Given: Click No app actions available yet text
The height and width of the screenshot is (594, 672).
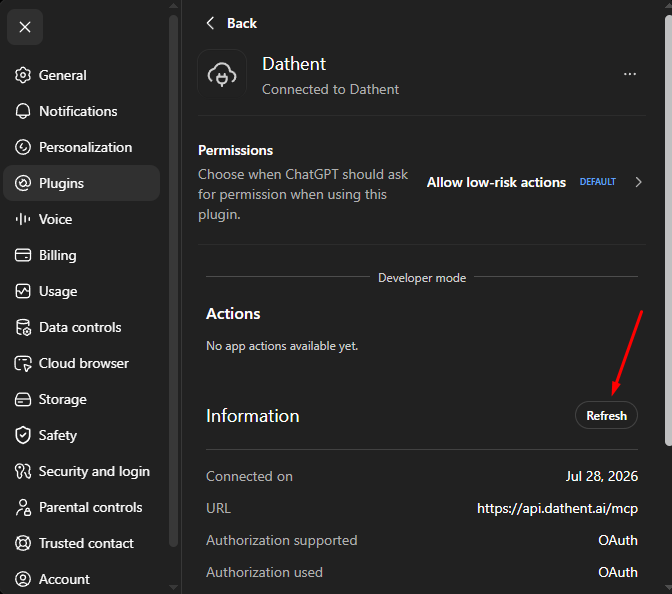Looking at the screenshot, I should [282, 346].
